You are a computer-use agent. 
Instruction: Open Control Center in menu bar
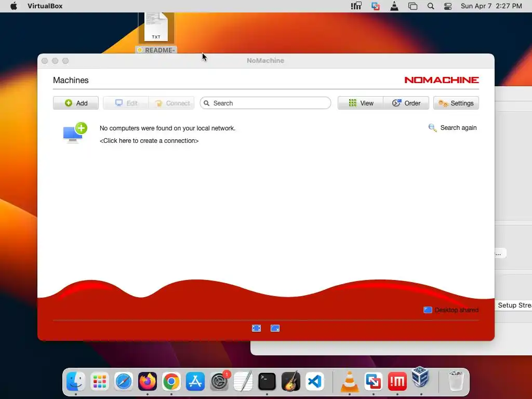pos(448,6)
